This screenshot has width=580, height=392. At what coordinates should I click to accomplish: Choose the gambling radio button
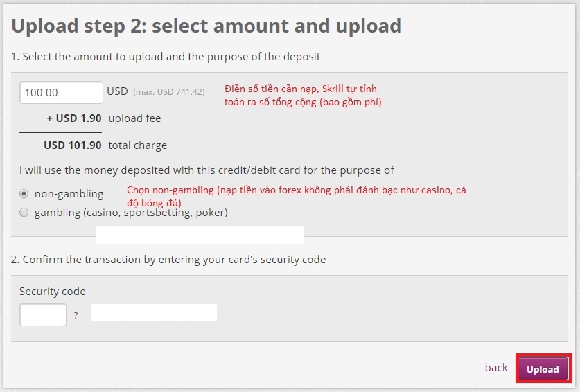tap(24, 213)
